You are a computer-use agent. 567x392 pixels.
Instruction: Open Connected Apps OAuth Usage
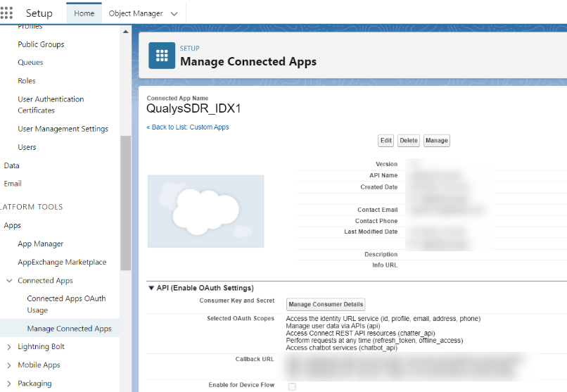click(x=66, y=305)
